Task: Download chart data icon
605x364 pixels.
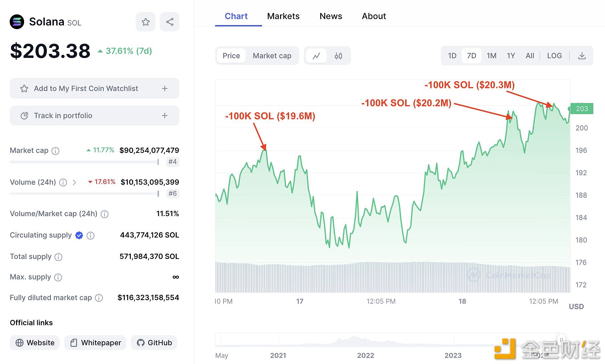Action: click(582, 56)
